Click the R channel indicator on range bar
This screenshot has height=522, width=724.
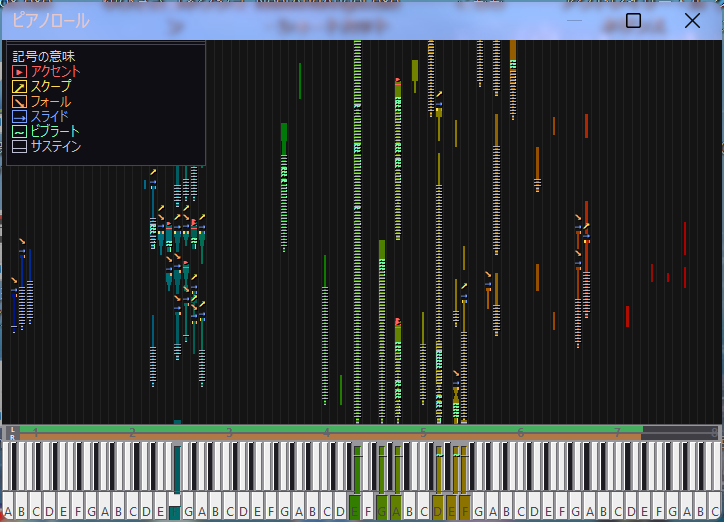click(x=13, y=436)
